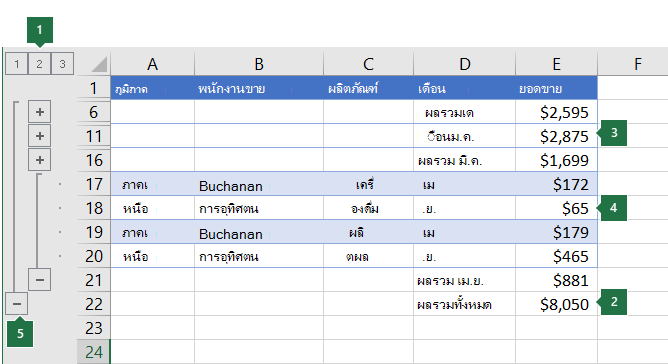Click the ผลิตภัณฑ์ header cell
The height and width of the screenshot is (364, 668).
pyautogui.click(x=368, y=88)
